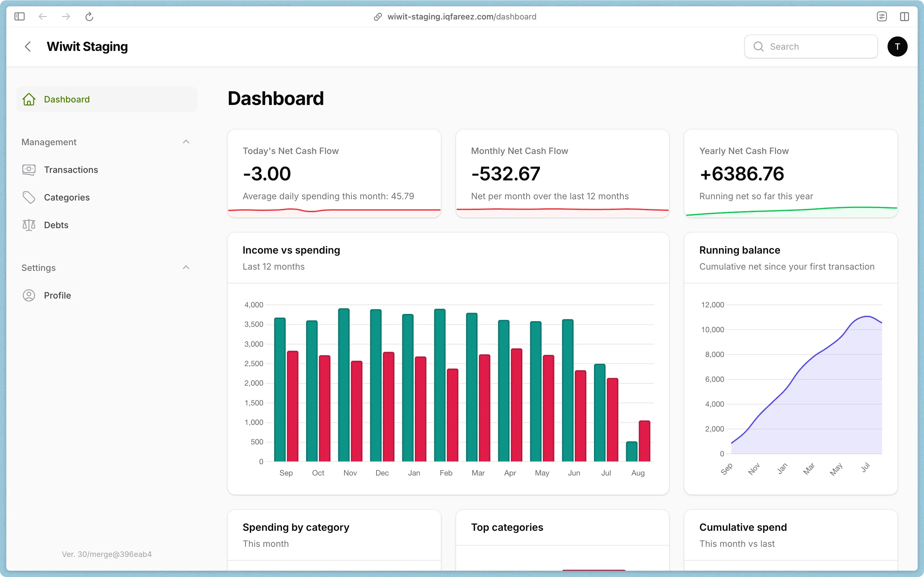
Task: Click the search magnifier icon
Action: tap(759, 47)
